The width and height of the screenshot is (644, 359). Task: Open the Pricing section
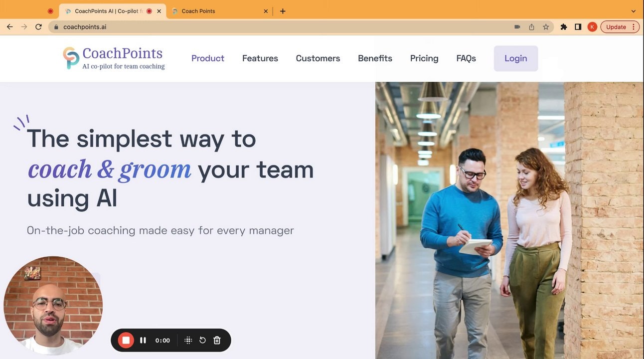[424, 58]
